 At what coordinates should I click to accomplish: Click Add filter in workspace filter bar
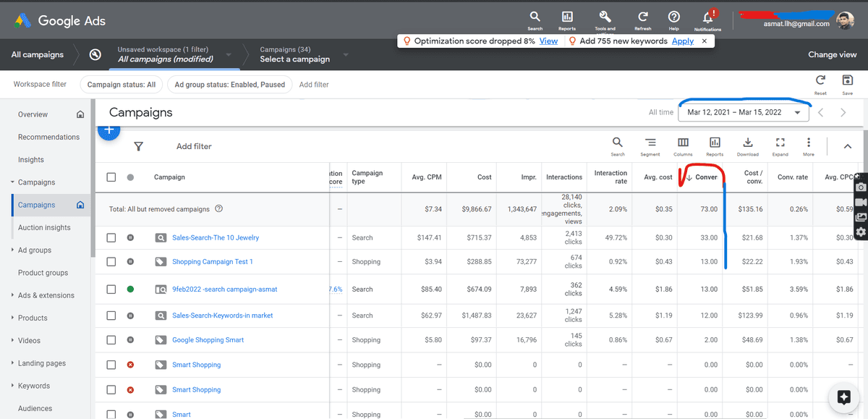coord(314,85)
